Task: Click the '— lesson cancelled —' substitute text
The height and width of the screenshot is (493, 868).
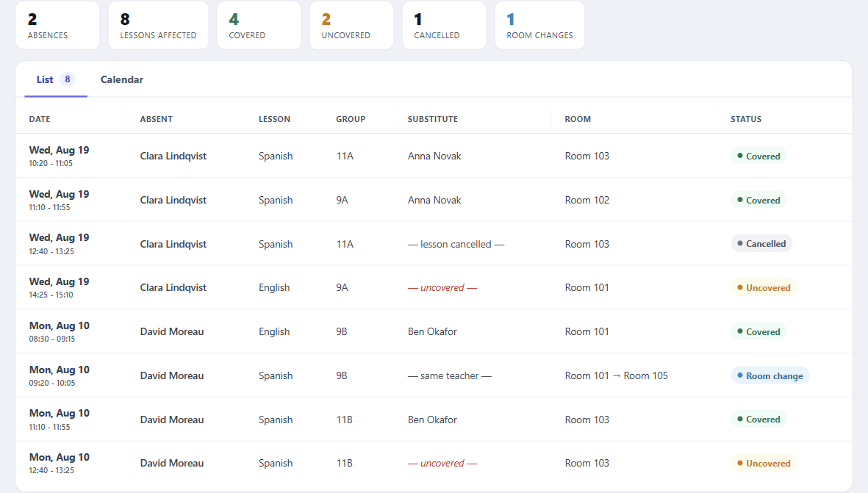Action: (x=456, y=244)
